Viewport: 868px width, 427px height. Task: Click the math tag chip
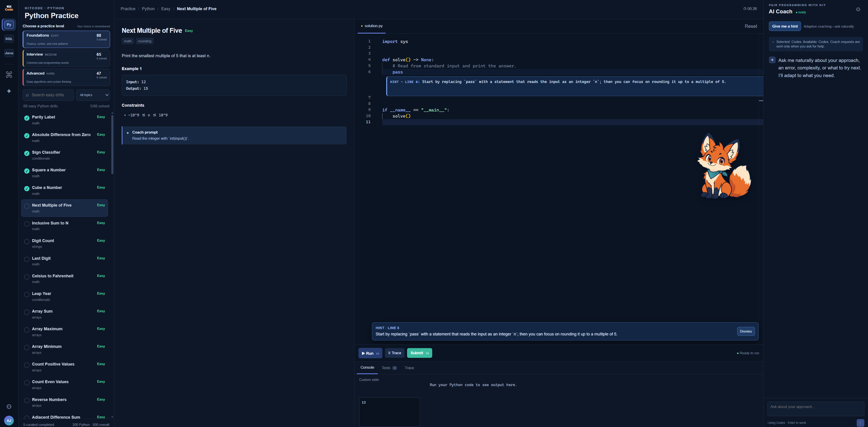point(128,41)
